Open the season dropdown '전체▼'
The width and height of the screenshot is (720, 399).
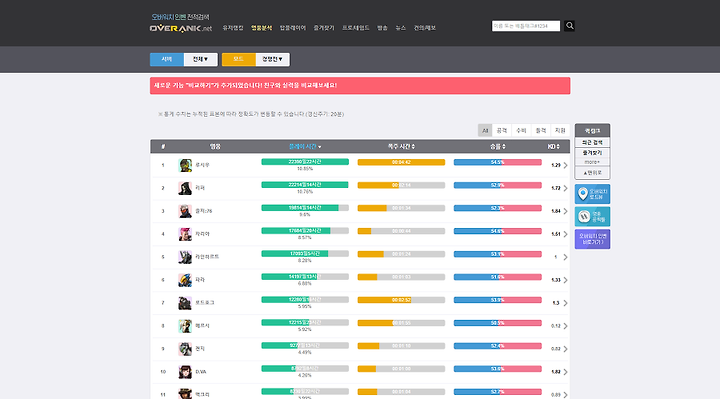click(201, 59)
